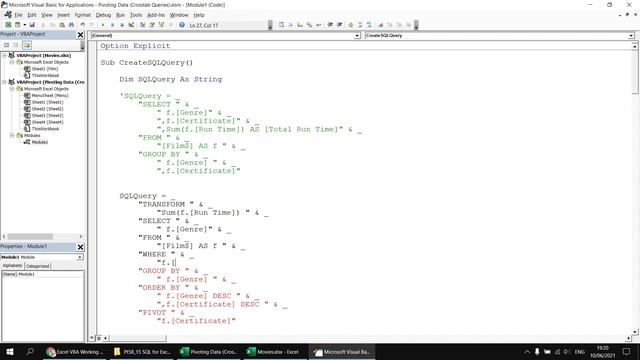Open the Insert menu

click(63, 15)
